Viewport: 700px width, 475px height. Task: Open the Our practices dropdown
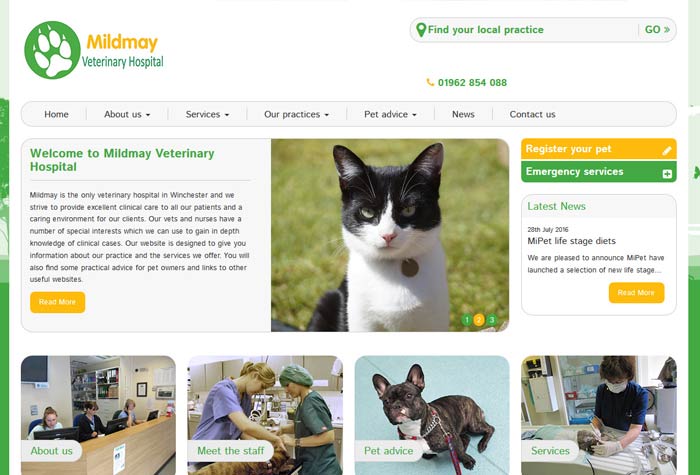296,114
